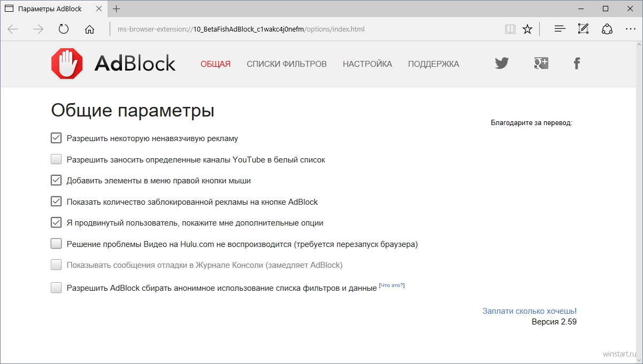Open a new tab with plus
643x364 pixels.
click(x=117, y=9)
